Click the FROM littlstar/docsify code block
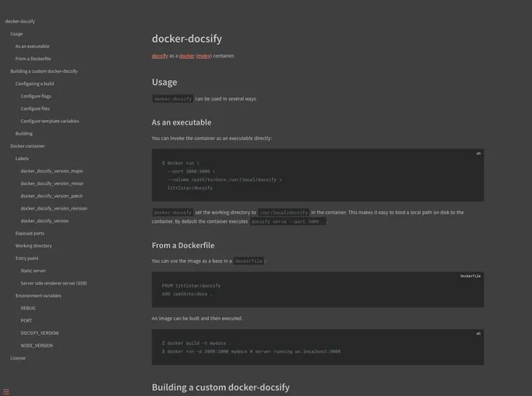Image resolution: width=532 pixels, height=396 pixels. point(318,289)
